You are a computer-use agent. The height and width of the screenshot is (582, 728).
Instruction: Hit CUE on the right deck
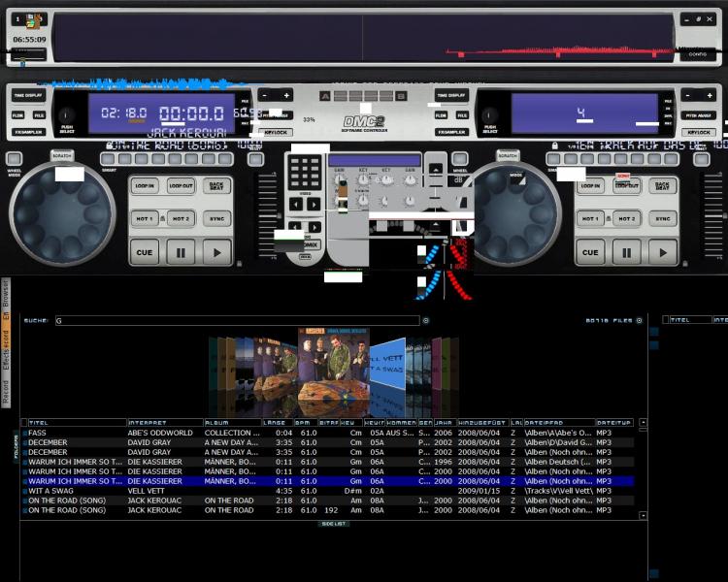590,252
